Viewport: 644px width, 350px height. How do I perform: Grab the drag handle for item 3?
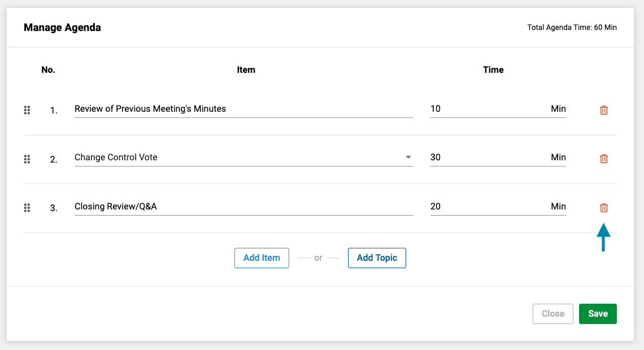click(x=27, y=208)
